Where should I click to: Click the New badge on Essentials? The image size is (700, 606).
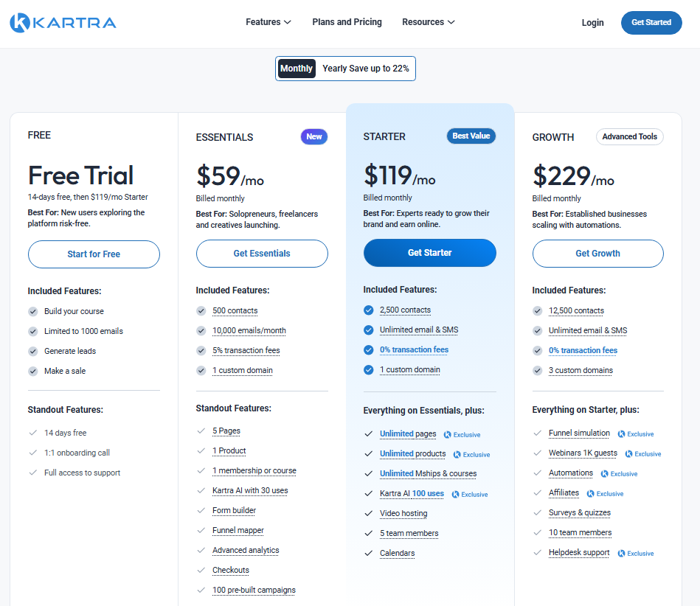coord(313,136)
